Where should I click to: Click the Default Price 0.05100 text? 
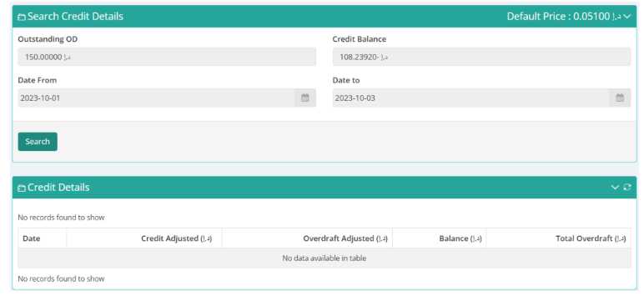[564, 17]
